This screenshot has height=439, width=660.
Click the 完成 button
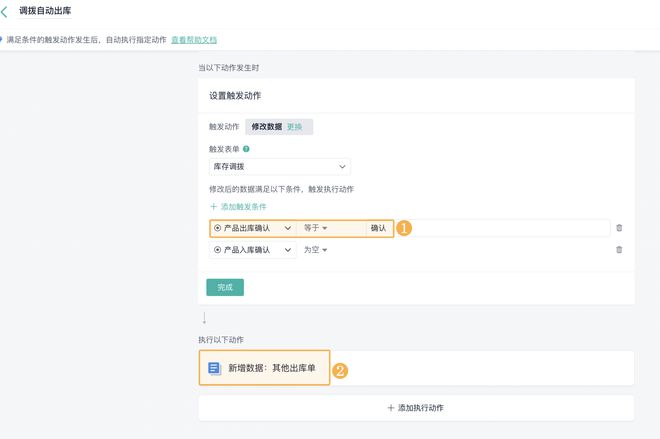225,287
